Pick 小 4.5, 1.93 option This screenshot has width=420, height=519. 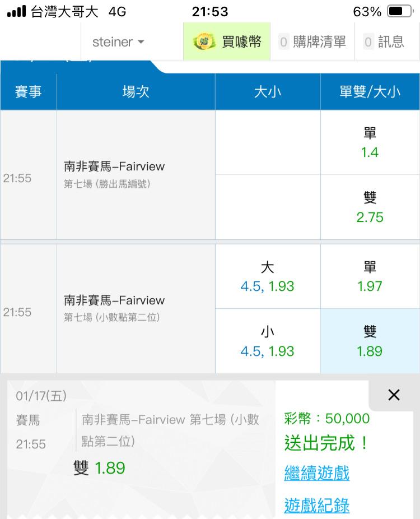(267, 341)
